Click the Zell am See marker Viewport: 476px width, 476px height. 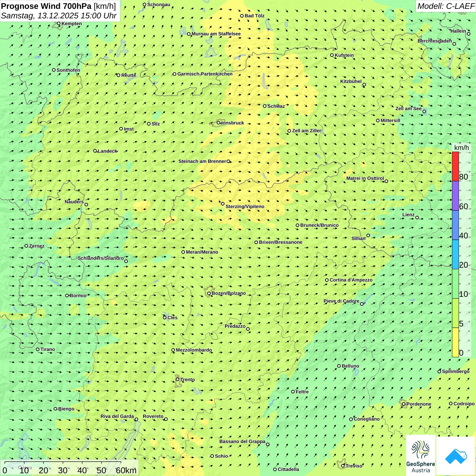[x=424, y=111]
